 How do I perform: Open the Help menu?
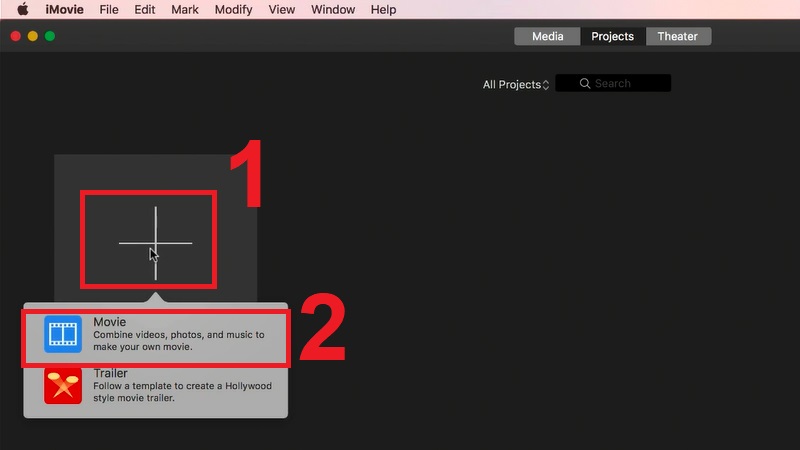383,10
